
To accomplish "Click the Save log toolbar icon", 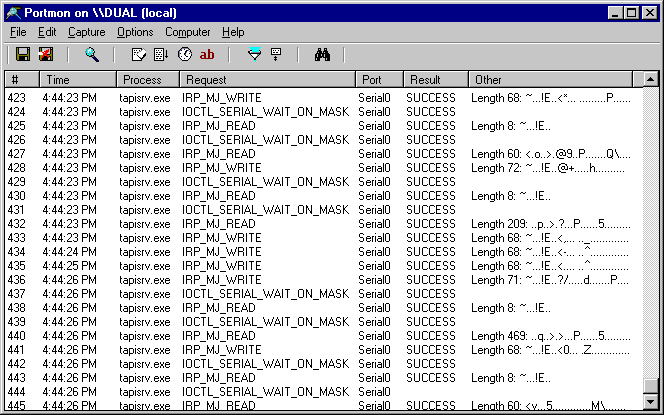I will pos(22,54).
